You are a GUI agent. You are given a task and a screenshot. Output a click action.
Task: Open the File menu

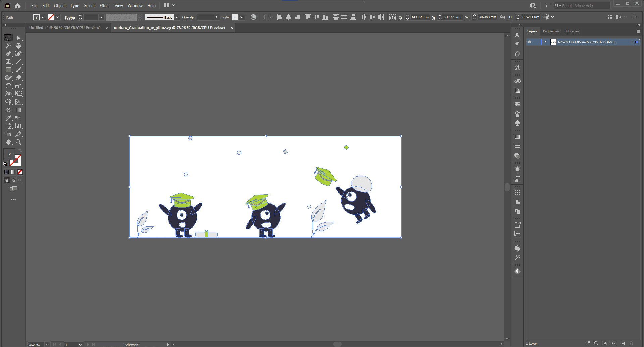[34, 6]
